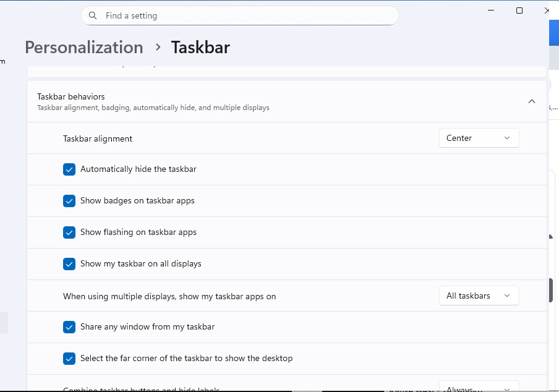Close the Settings window
The image size is (559, 392).
point(547,11)
